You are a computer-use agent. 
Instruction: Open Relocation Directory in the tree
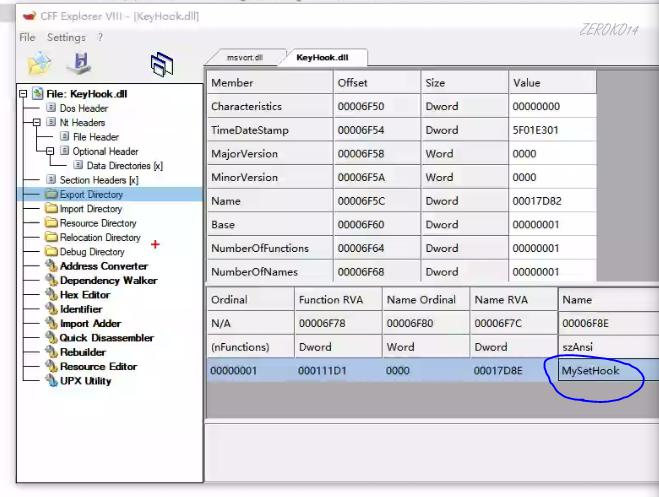[100, 237]
